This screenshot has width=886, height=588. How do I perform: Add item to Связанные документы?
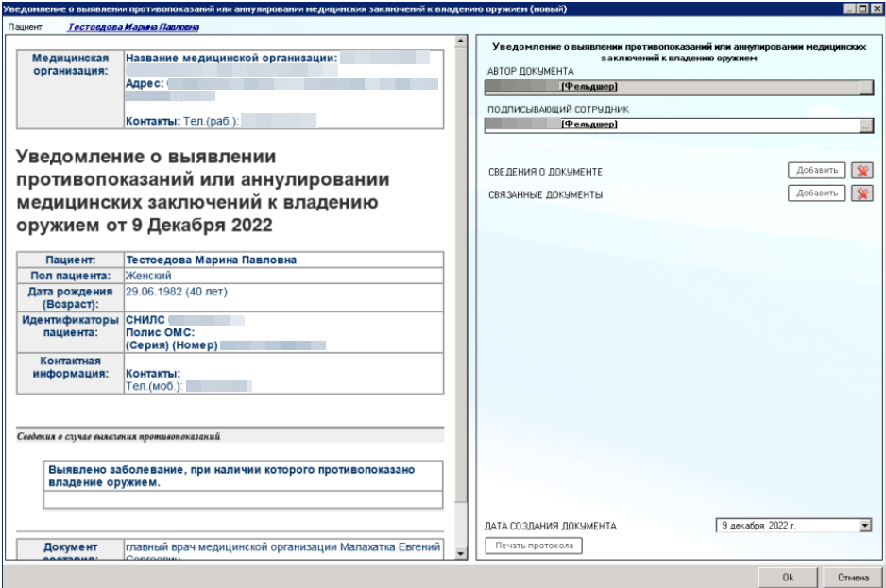pos(816,193)
